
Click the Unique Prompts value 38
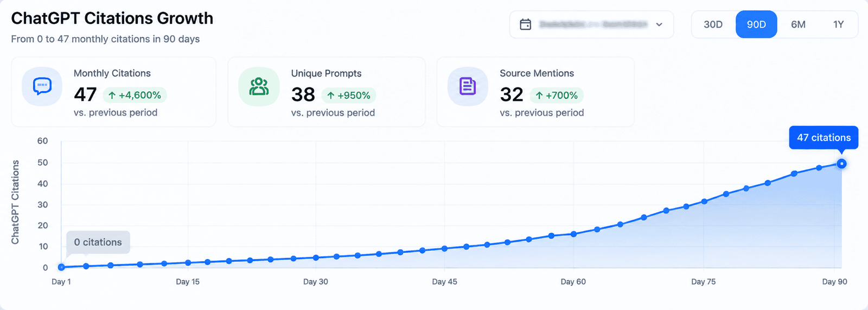pos(303,94)
